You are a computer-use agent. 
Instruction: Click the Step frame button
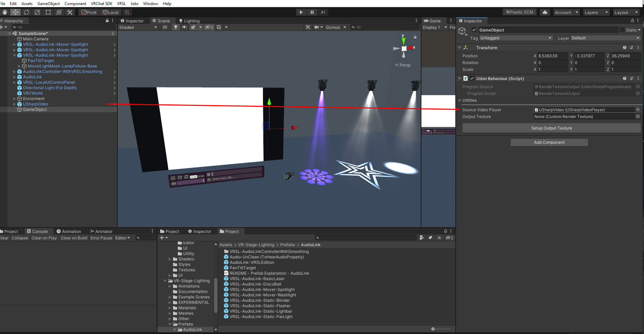click(x=323, y=12)
